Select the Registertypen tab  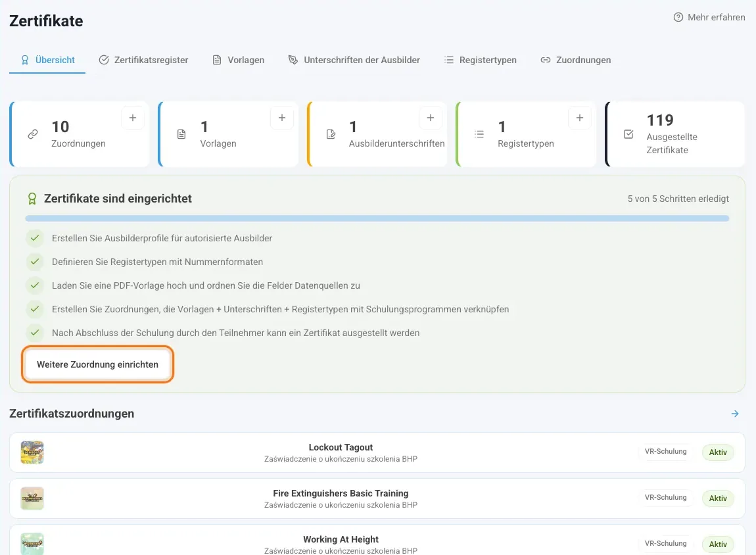pyautogui.click(x=480, y=60)
